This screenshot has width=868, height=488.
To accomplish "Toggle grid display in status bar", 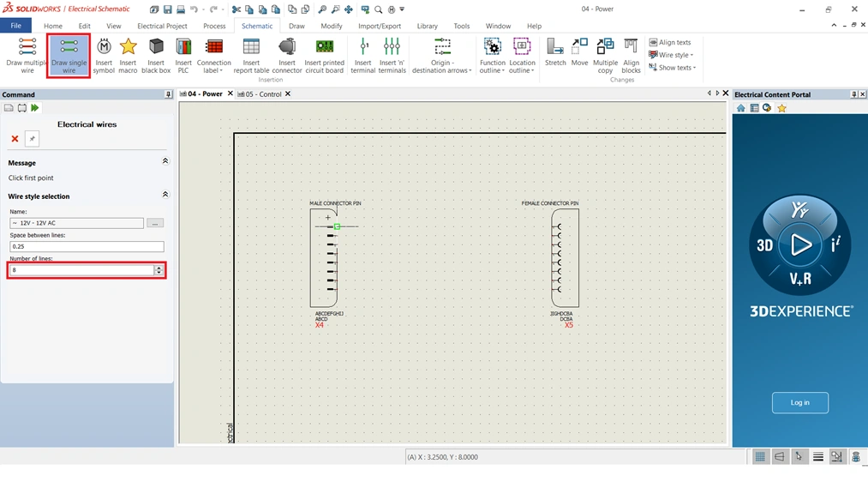I will click(x=760, y=456).
